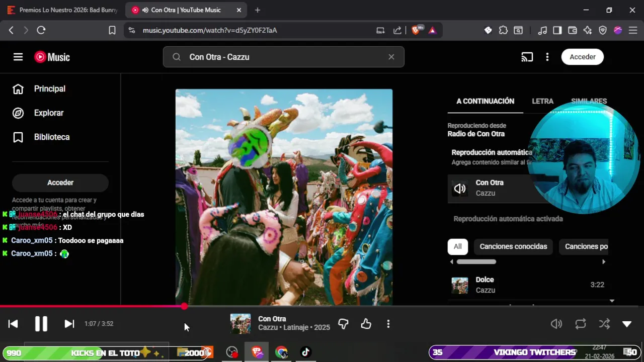Select the All filter chip

coord(457,246)
